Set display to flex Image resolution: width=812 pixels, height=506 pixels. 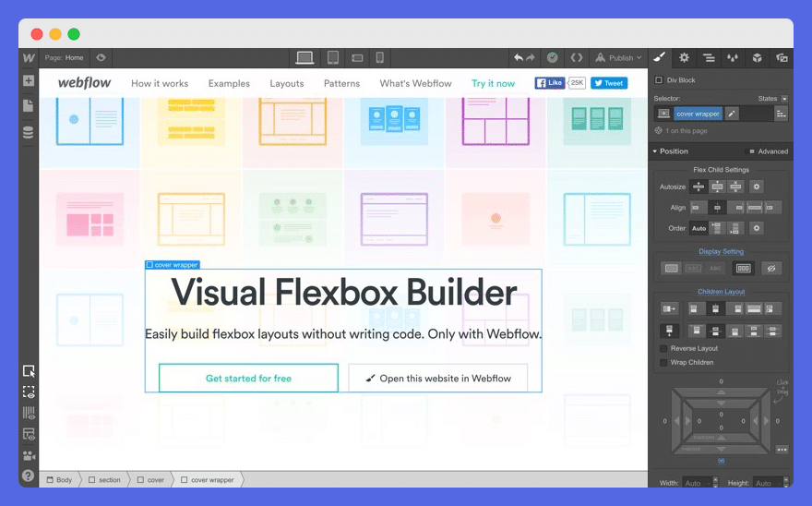coord(743,268)
